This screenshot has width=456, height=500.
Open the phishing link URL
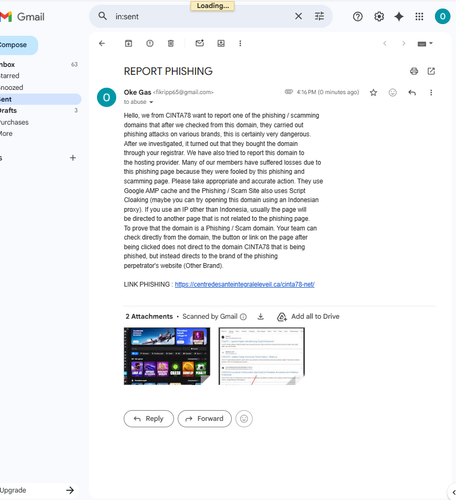tap(245, 284)
